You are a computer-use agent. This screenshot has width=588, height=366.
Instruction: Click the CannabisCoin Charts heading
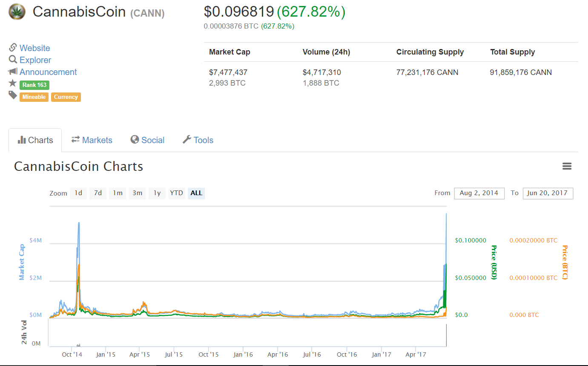pos(79,166)
